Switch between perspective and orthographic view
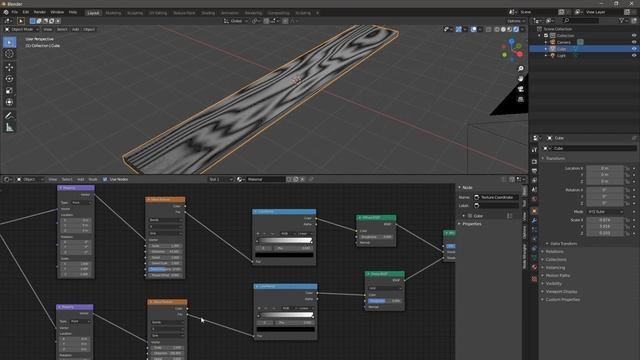Image resolution: width=640 pixels, height=360 pixels. 520,99
